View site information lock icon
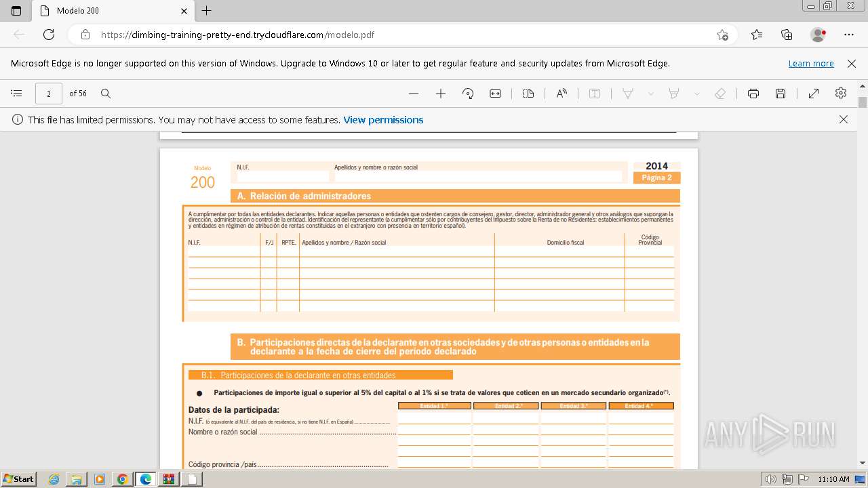 click(x=85, y=35)
